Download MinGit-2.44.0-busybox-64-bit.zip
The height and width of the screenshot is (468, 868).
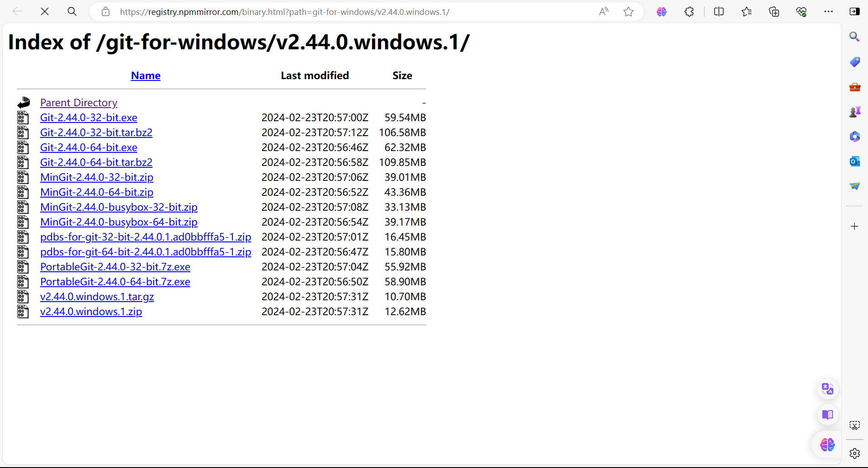[x=119, y=222]
